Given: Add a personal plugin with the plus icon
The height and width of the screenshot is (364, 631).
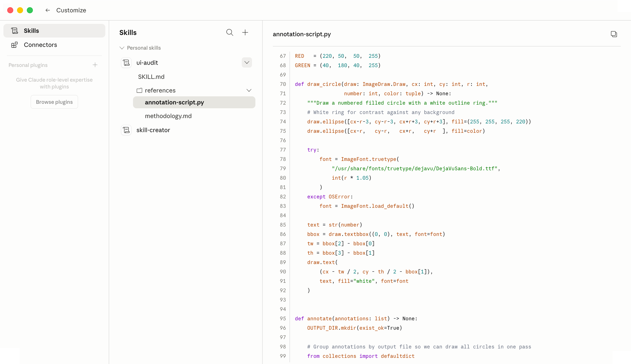Looking at the screenshot, I should (x=95, y=65).
